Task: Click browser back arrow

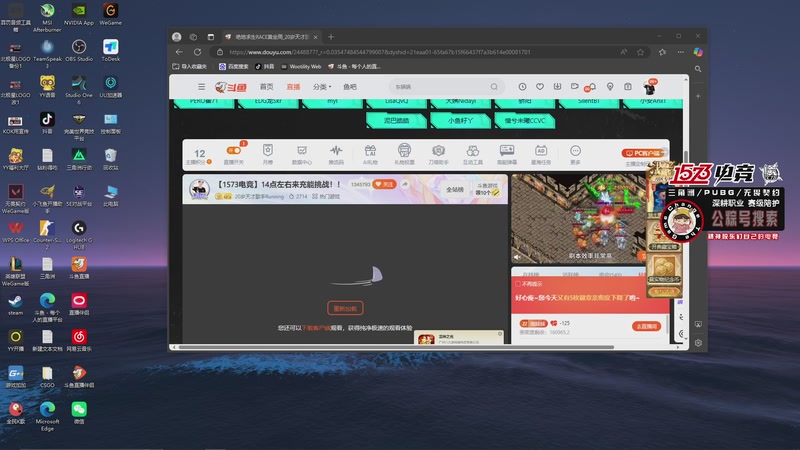Action: pyautogui.click(x=179, y=52)
